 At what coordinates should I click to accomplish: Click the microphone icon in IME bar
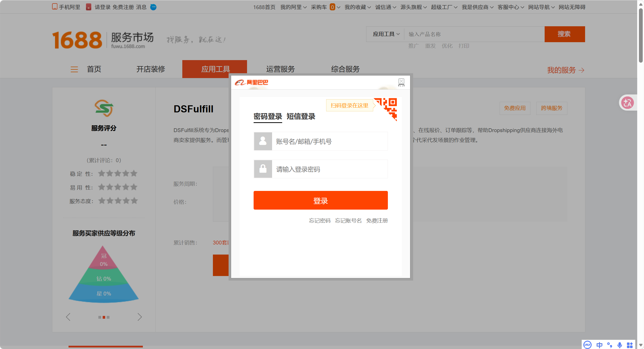(619, 345)
